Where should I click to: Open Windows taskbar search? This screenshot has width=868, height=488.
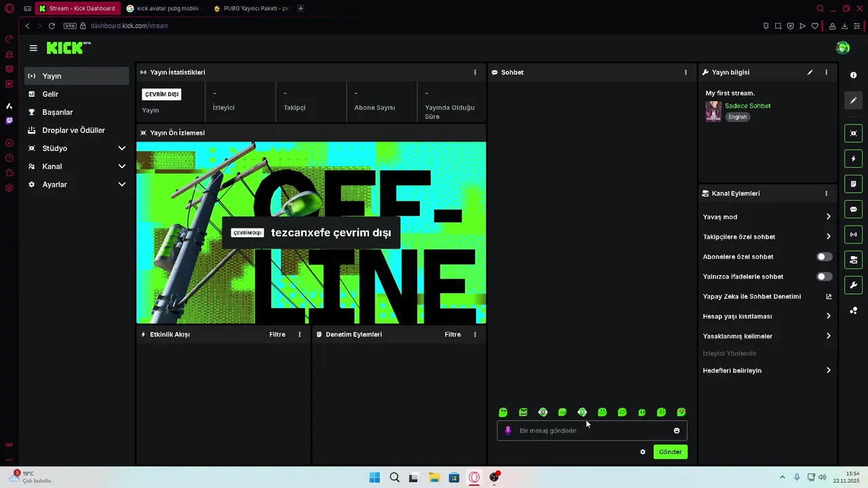click(394, 478)
